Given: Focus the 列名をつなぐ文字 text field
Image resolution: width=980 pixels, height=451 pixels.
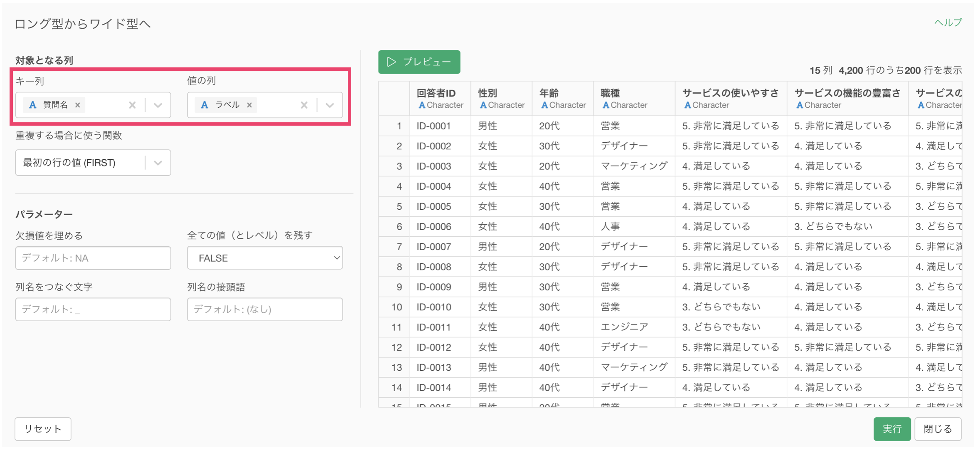Looking at the screenshot, I should pyautogui.click(x=93, y=309).
